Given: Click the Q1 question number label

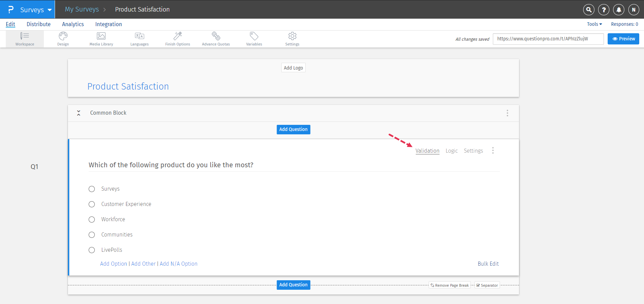Looking at the screenshot, I should 34,167.
